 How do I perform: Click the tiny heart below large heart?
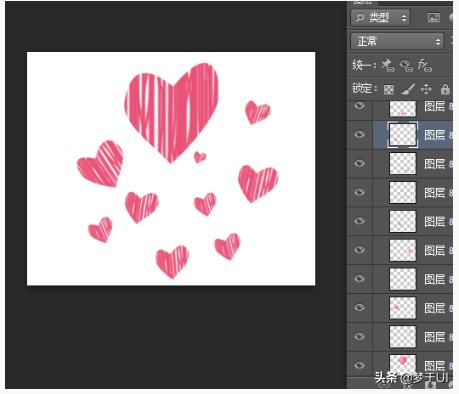[x=200, y=157]
